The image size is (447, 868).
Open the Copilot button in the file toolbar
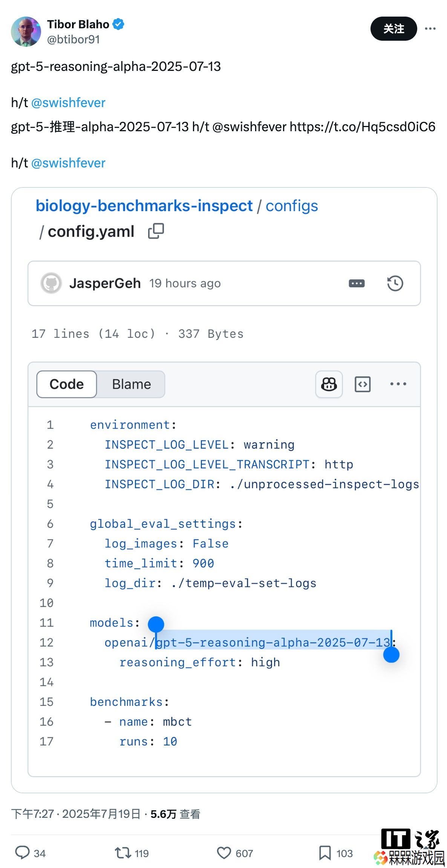[x=329, y=384]
